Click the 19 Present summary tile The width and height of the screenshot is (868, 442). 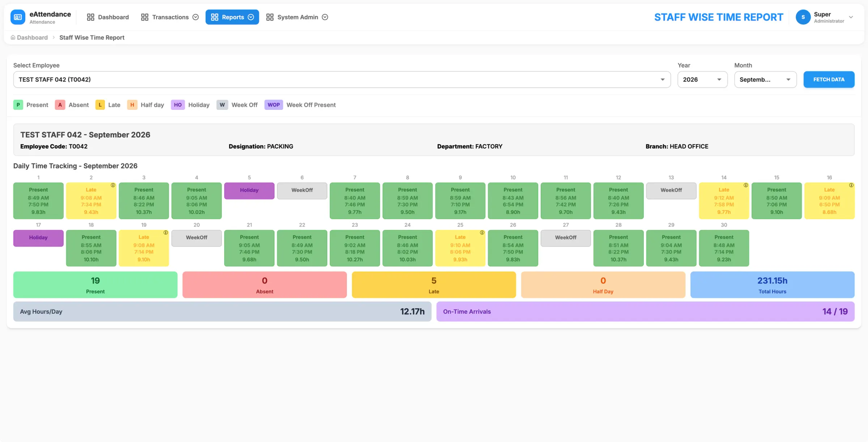tap(95, 285)
